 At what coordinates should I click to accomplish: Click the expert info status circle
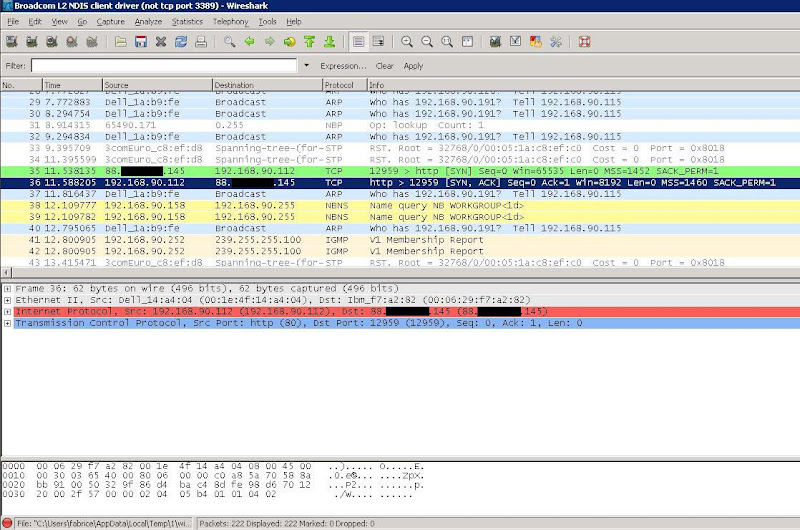pos(7,523)
